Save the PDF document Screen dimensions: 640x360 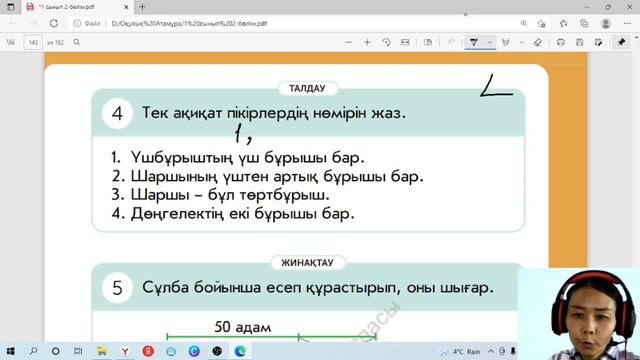pos(579,42)
